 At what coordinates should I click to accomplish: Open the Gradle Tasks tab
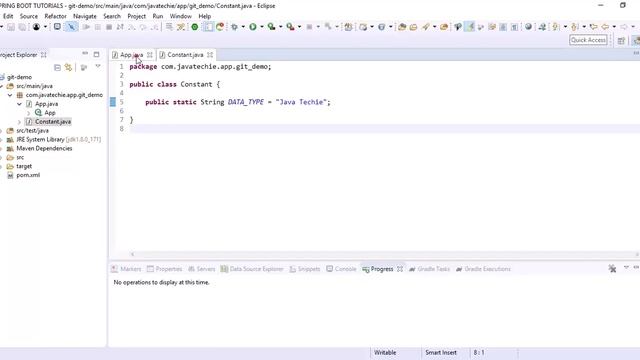pyautogui.click(x=429, y=269)
